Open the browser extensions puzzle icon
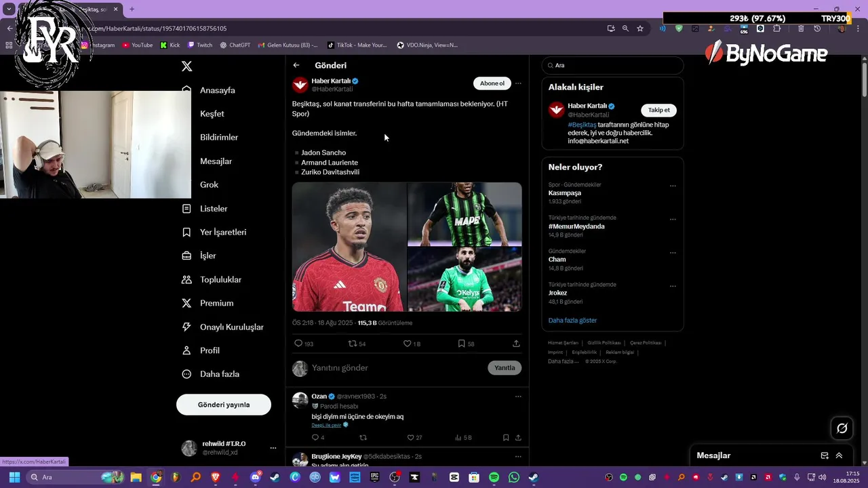 [x=777, y=28]
